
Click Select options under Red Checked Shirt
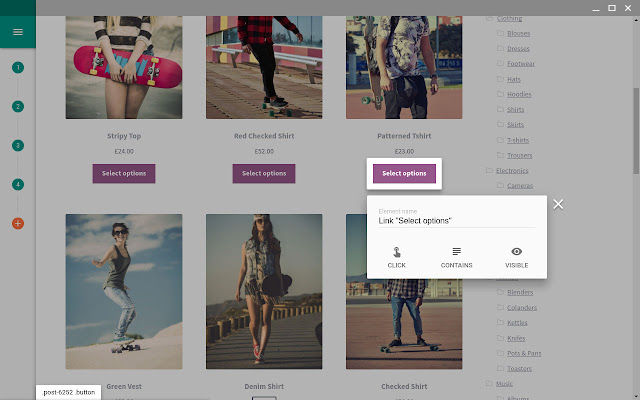click(264, 173)
